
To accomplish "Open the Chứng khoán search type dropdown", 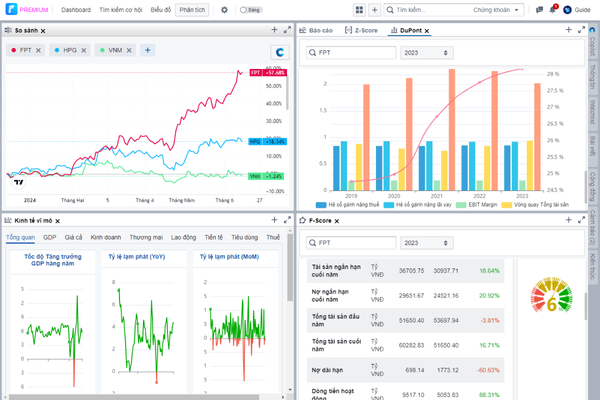I will point(496,10).
